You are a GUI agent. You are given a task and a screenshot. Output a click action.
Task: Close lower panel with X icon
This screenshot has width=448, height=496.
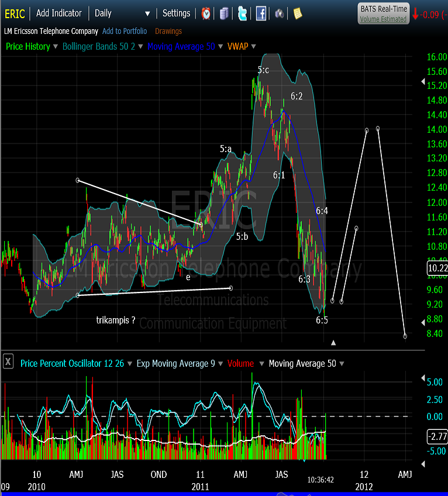pos(8,361)
